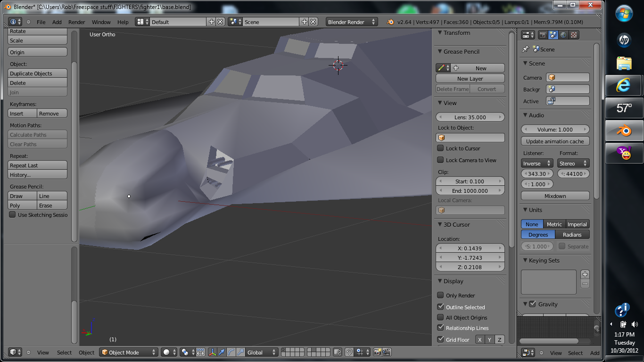
Task: Select the scale manipulator icon
Action: tap(240, 352)
